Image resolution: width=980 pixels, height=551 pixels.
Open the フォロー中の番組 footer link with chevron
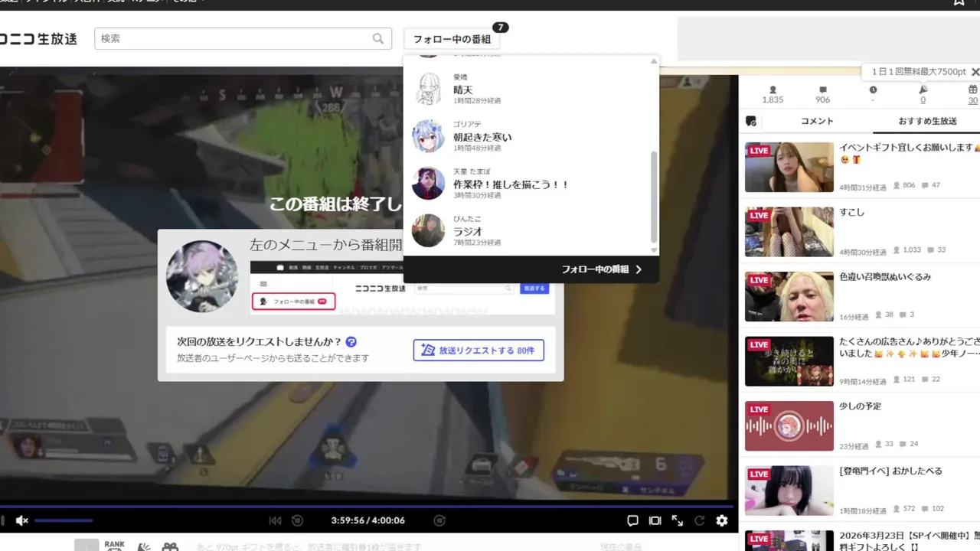[602, 269]
